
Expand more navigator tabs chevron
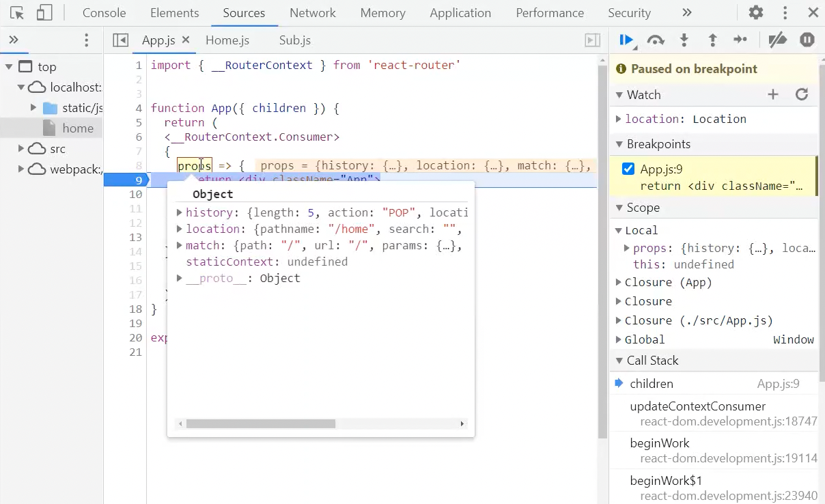click(x=14, y=40)
